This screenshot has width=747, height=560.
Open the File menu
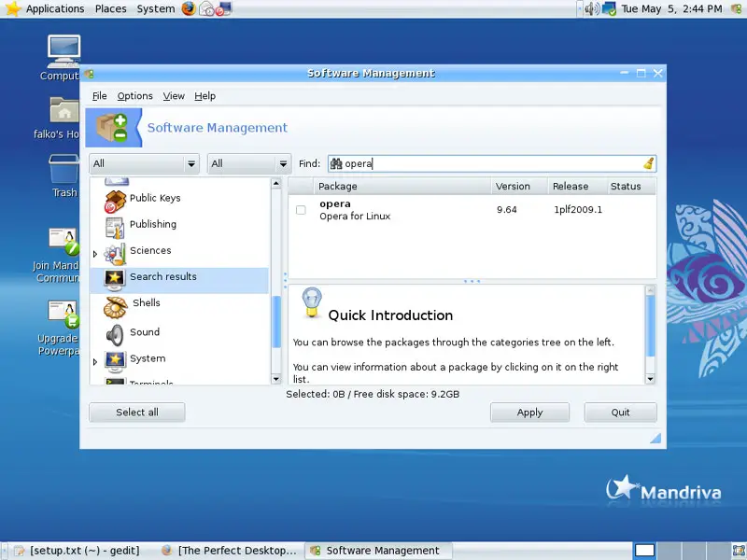[100, 96]
